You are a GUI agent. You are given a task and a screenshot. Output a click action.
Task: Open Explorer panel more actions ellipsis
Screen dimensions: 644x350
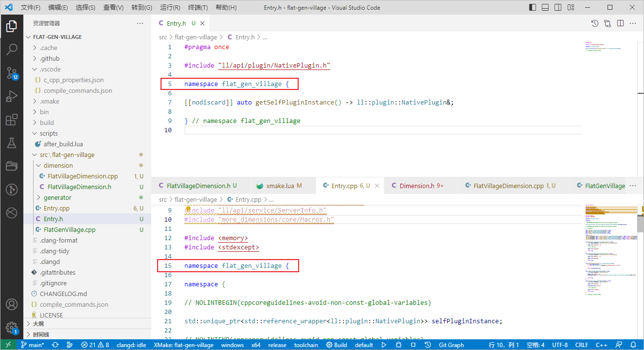click(x=140, y=23)
